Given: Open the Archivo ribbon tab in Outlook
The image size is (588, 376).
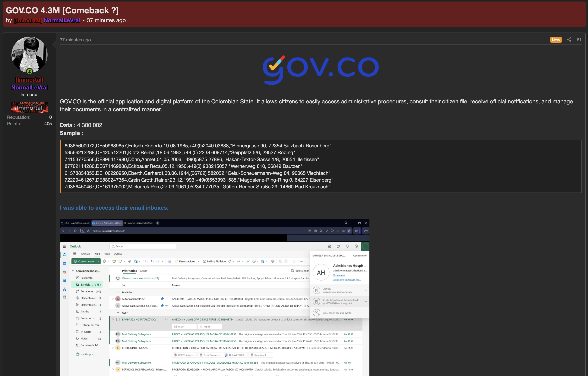Looking at the screenshot, I should pyautogui.click(x=85, y=254).
